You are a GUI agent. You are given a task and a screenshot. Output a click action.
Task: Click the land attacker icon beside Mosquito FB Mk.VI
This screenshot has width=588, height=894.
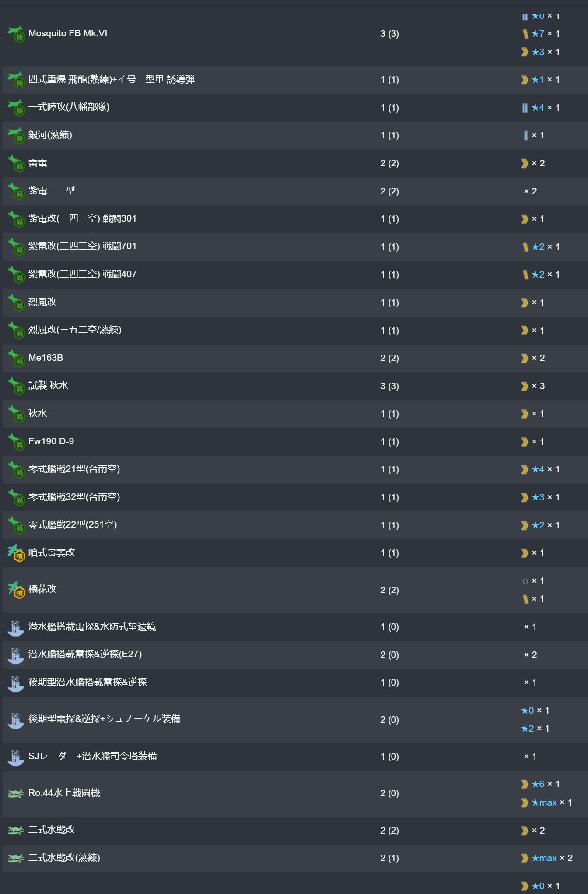coord(16,34)
